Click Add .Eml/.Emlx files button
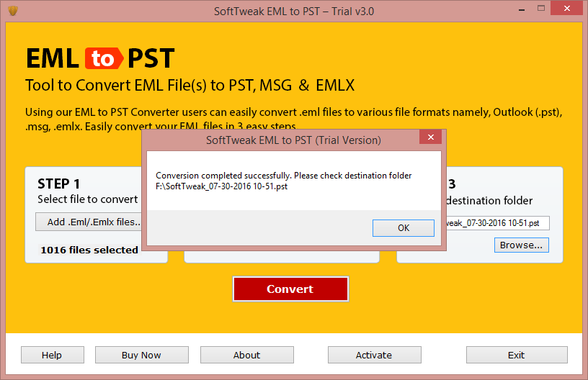588x380 pixels. pos(89,222)
